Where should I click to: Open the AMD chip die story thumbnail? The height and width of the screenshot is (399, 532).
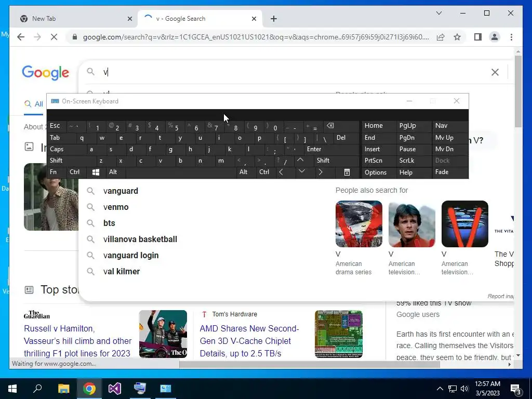(x=339, y=334)
